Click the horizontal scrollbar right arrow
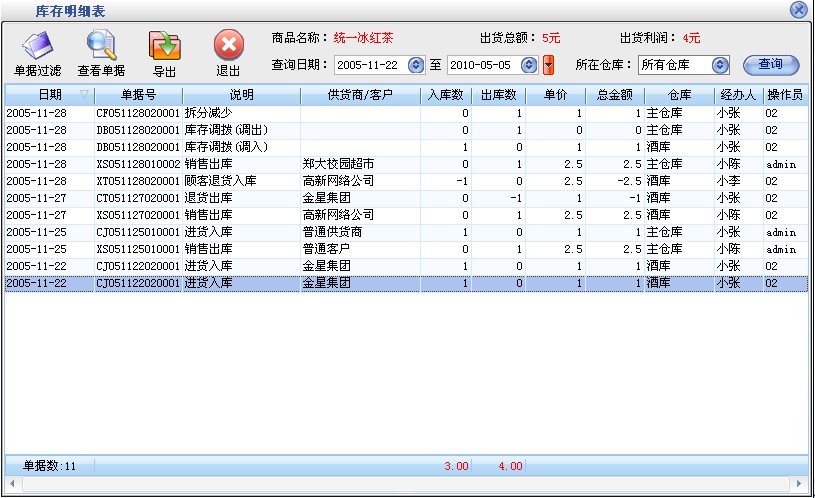 pyautogui.click(x=798, y=484)
